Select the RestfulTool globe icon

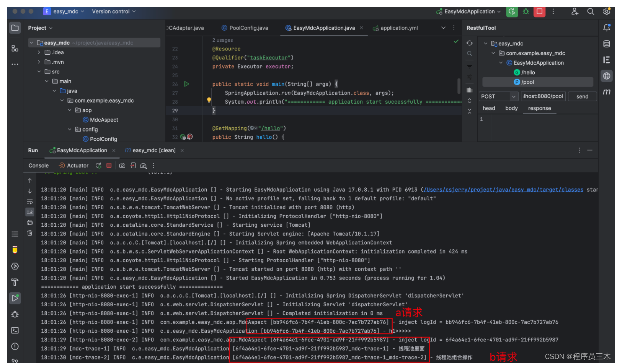(607, 76)
